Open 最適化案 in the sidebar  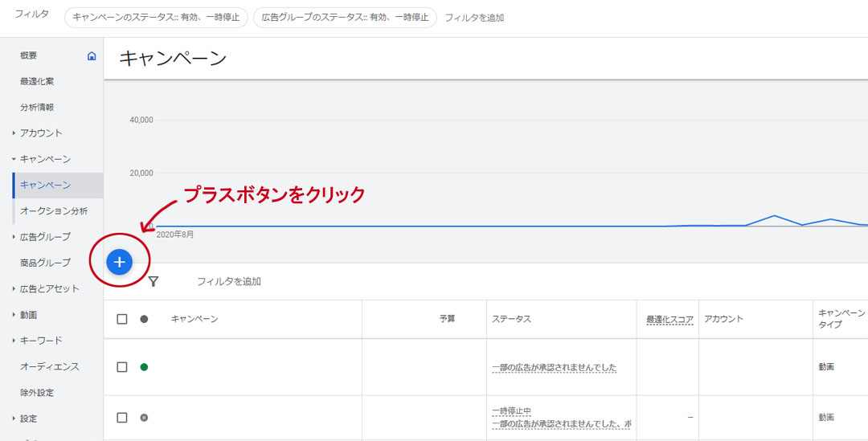click(x=37, y=81)
